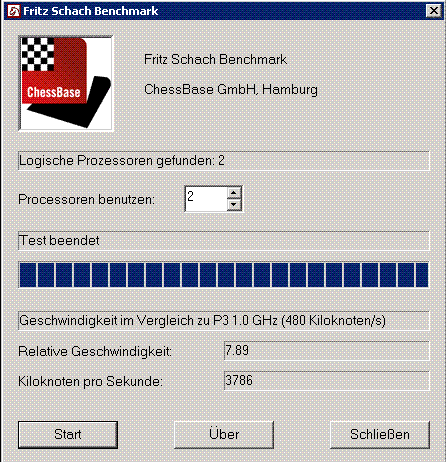The width and height of the screenshot is (446, 462).
Task: Click 'Logische Prozessoren gefunden: 2' text
Action: coord(122,161)
